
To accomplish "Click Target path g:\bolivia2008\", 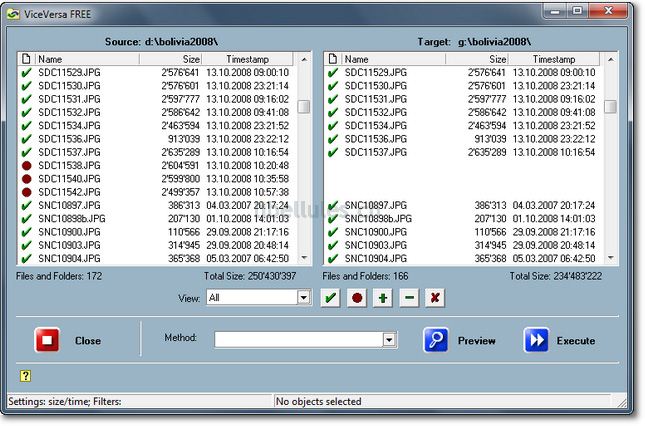I will [494, 42].
